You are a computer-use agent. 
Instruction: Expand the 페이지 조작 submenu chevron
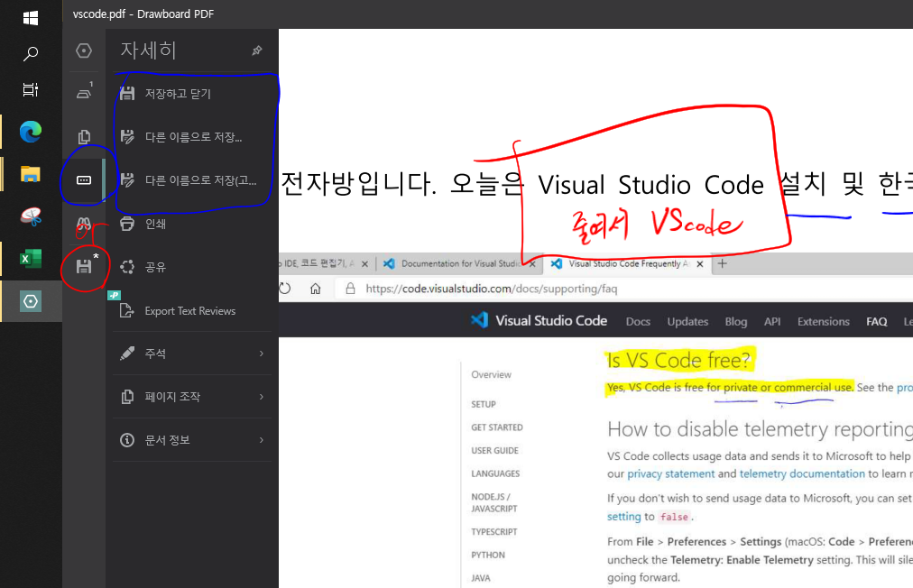point(262,397)
